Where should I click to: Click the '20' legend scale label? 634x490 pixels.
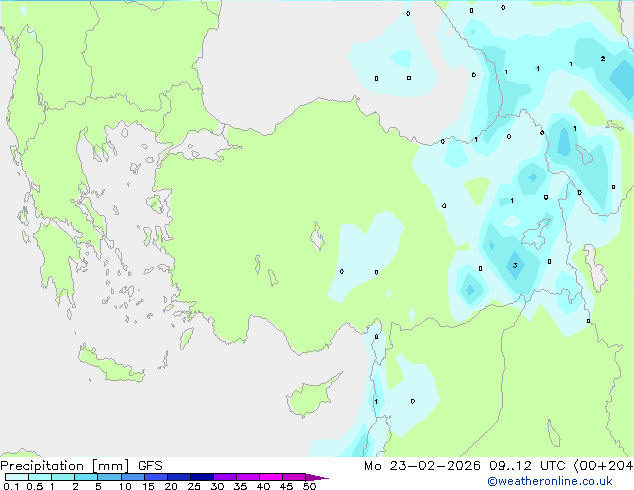point(171,486)
